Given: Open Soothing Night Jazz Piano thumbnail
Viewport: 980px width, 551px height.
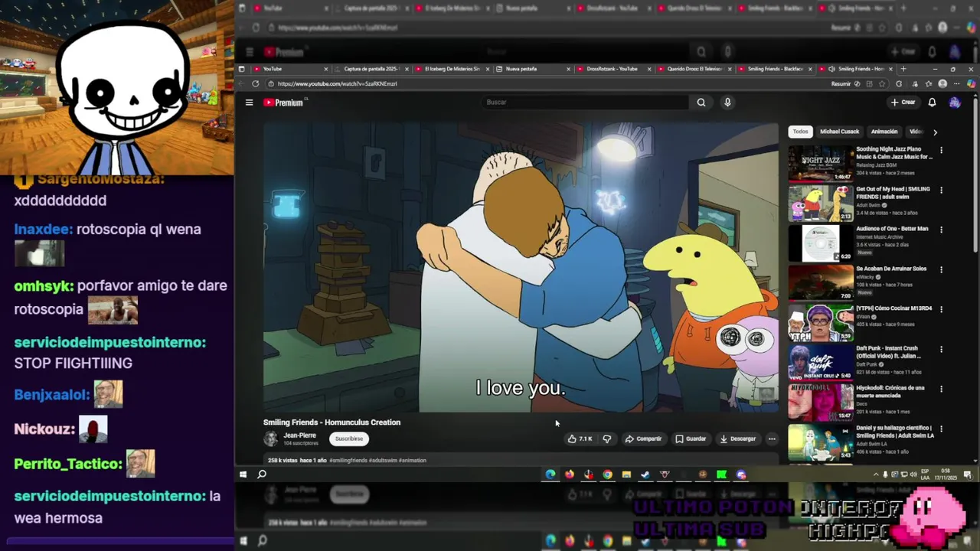Looking at the screenshot, I should tap(821, 163).
